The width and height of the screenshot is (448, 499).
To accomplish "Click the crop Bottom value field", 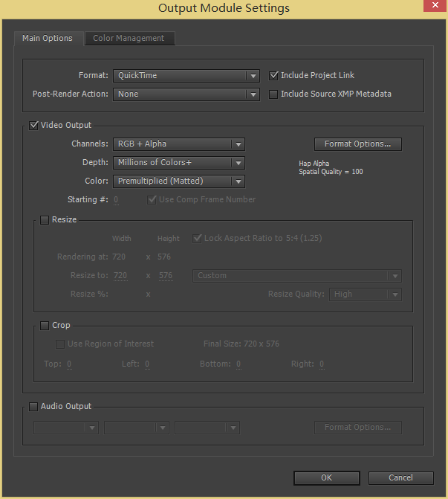I will pyautogui.click(x=238, y=364).
